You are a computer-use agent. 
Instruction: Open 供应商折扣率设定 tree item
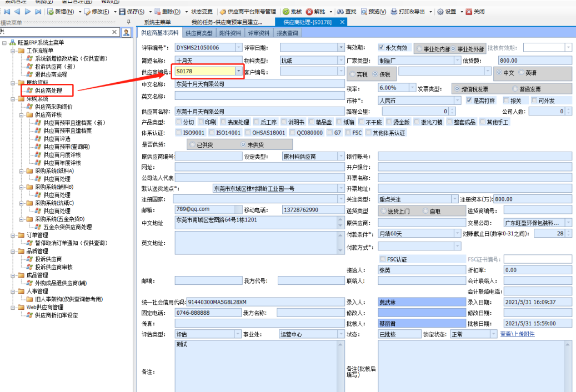[x=56, y=315]
